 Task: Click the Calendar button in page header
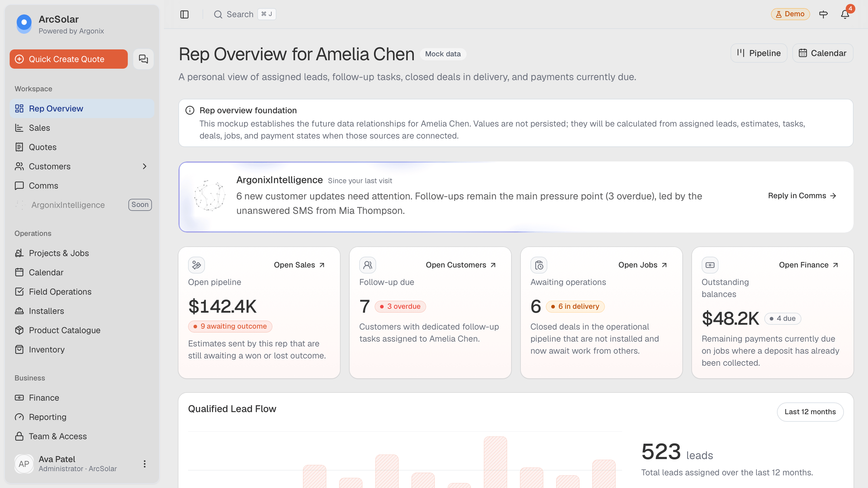(x=822, y=53)
